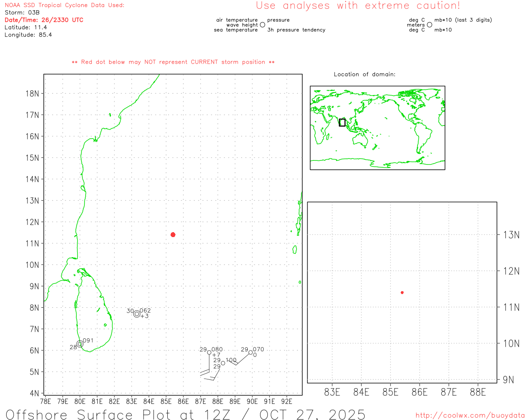Select the buoy station circle labeled 091
Image resolution: width=525 pixels, height=420 pixels.
[80, 344]
